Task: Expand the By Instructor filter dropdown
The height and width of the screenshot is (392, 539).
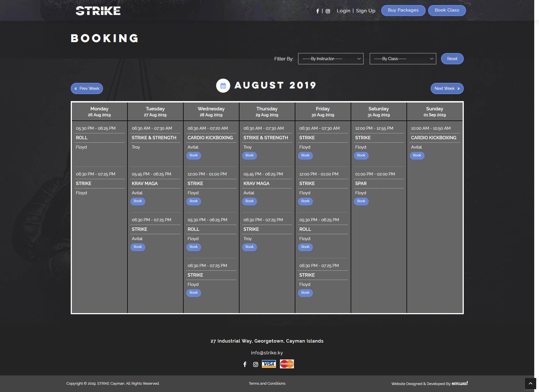Action: (331, 59)
